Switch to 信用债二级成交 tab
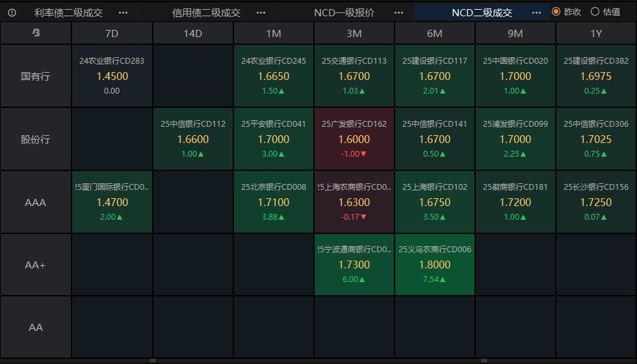 point(207,12)
